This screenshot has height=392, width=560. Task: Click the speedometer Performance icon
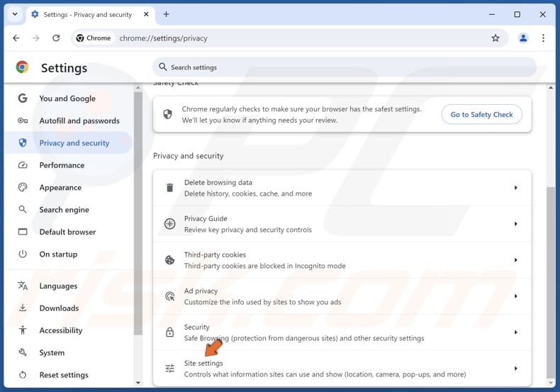coord(23,165)
